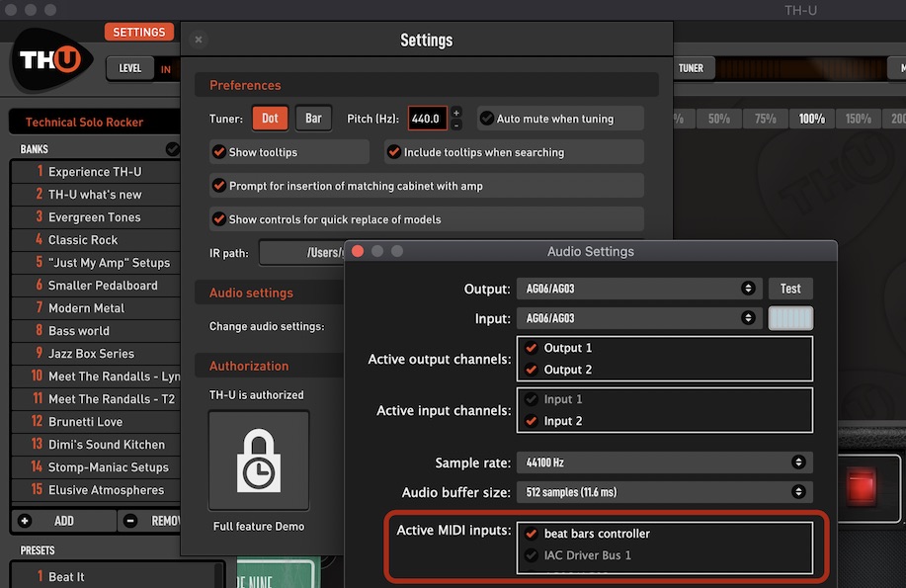The height and width of the screenshot is (588, 906).
Task: Select bank "Just My Amp" Setups
Action: click(x=96, y=263)
